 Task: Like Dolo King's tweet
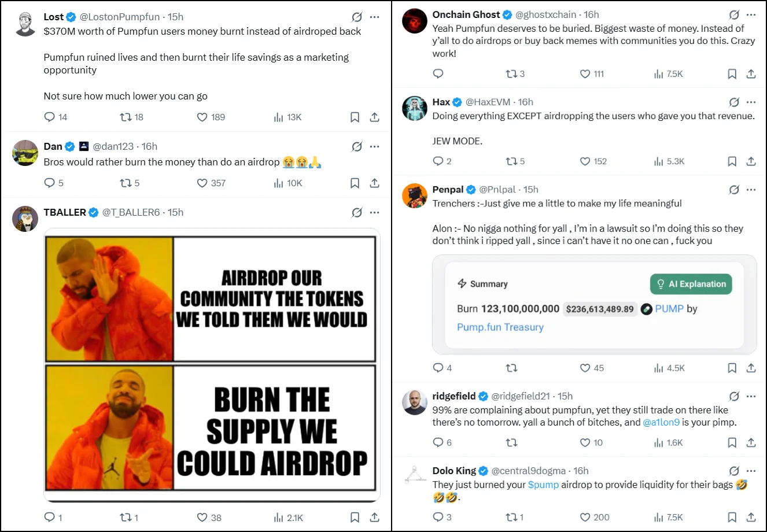(585, 517)
